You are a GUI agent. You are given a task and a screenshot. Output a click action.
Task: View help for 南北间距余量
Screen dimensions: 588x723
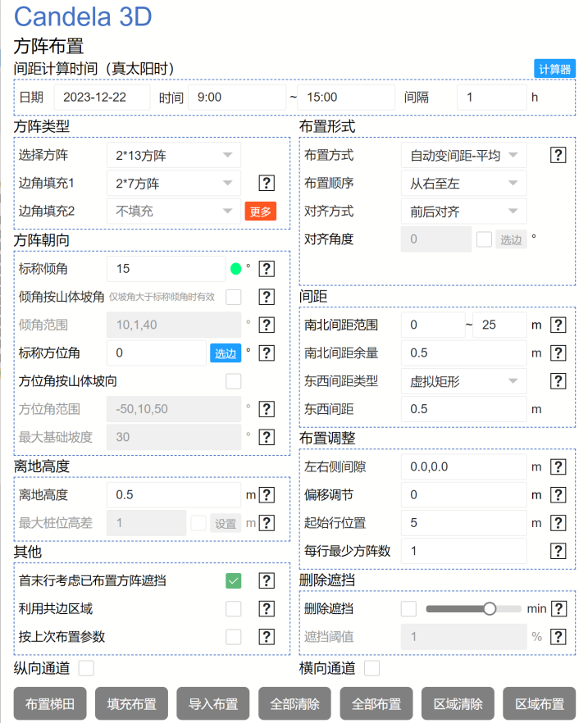558,353
